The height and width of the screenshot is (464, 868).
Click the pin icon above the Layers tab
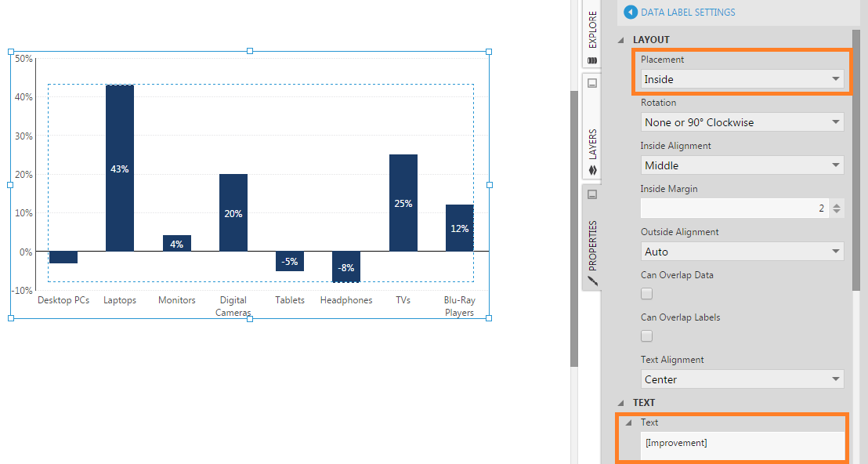[592, 83]
